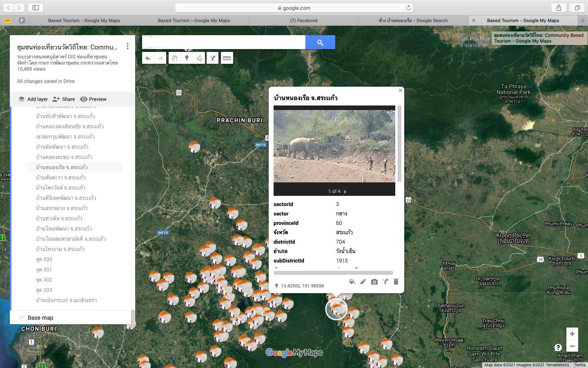
Task: Click the info window vertical scrollbar
Action: tap(399, 143)
